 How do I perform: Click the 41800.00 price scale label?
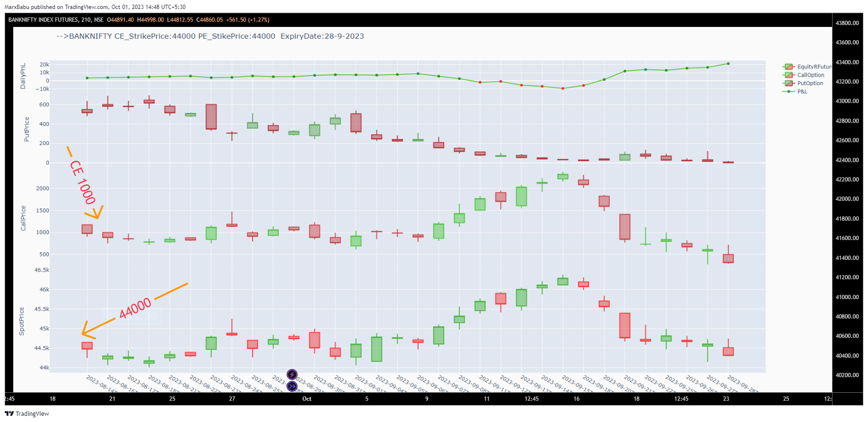(847, 219)
